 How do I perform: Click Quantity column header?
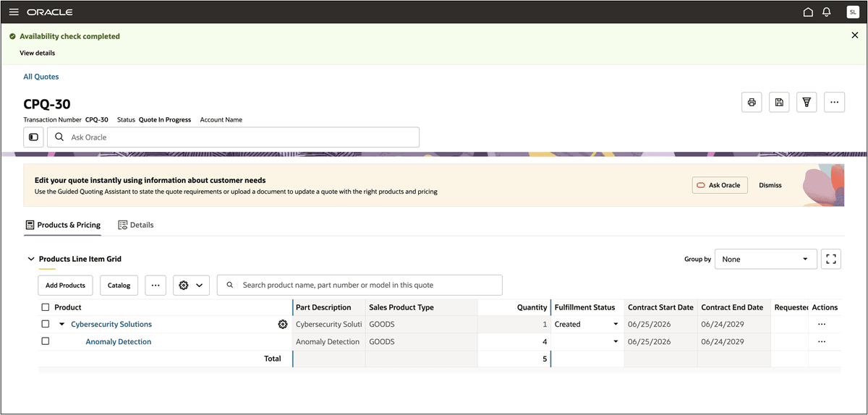pos(532,307)
